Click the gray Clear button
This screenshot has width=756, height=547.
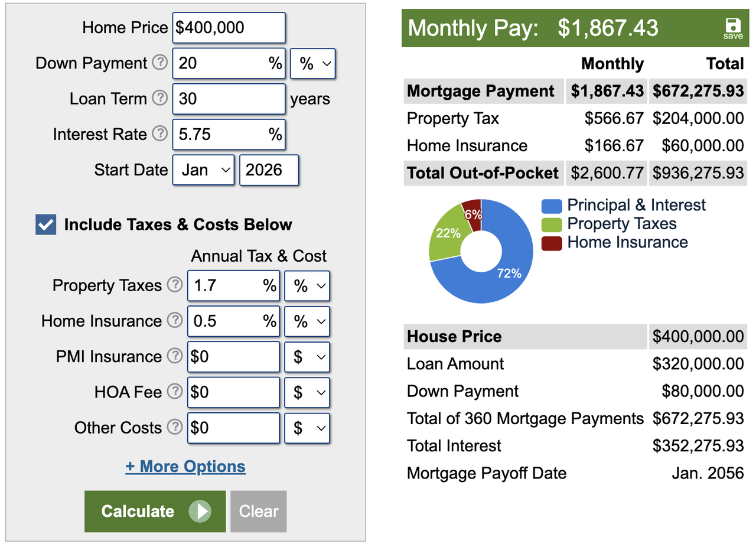click(x=259, y=512)
